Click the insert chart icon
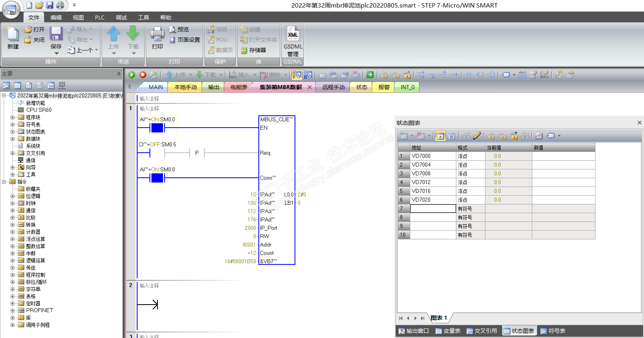The image size is (644, 338). coord(404,136)
